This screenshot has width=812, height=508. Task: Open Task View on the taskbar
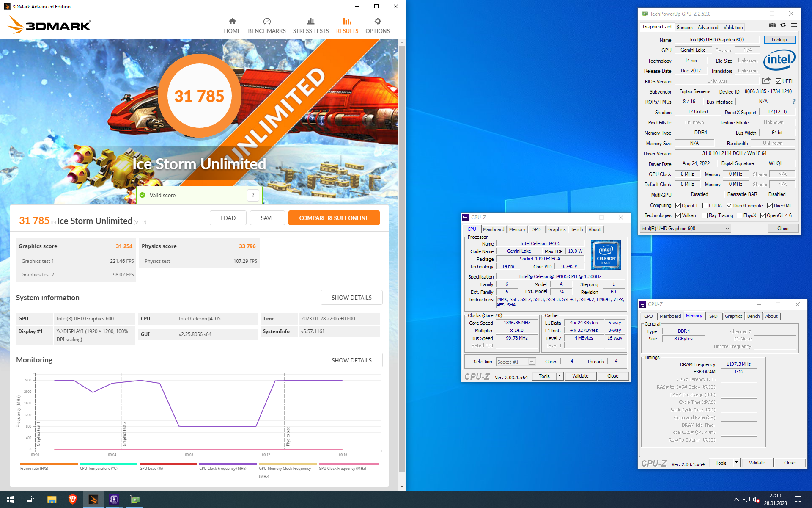(x=30, y=500)
